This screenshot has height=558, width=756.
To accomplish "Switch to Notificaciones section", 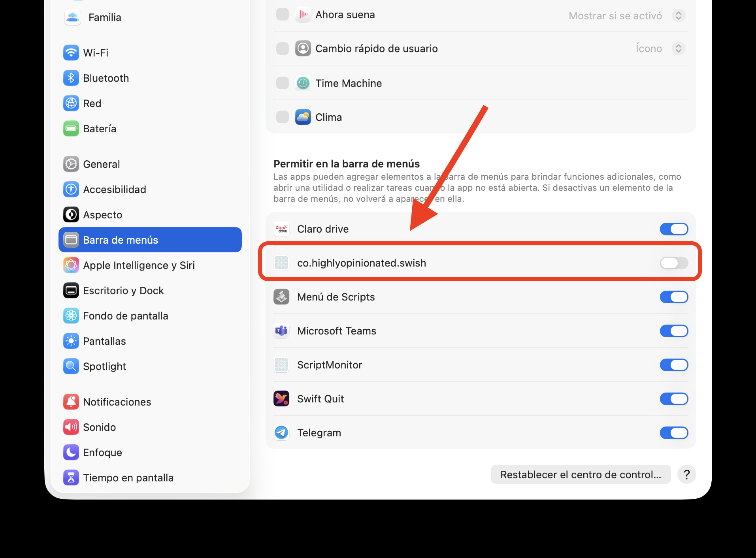I will coord(150,402).
